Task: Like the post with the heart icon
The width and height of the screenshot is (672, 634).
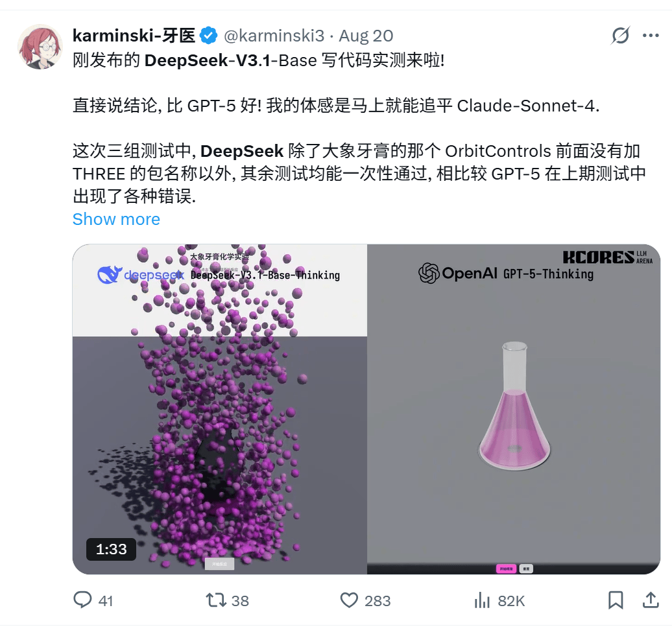Action: click(x=349, y=600)
